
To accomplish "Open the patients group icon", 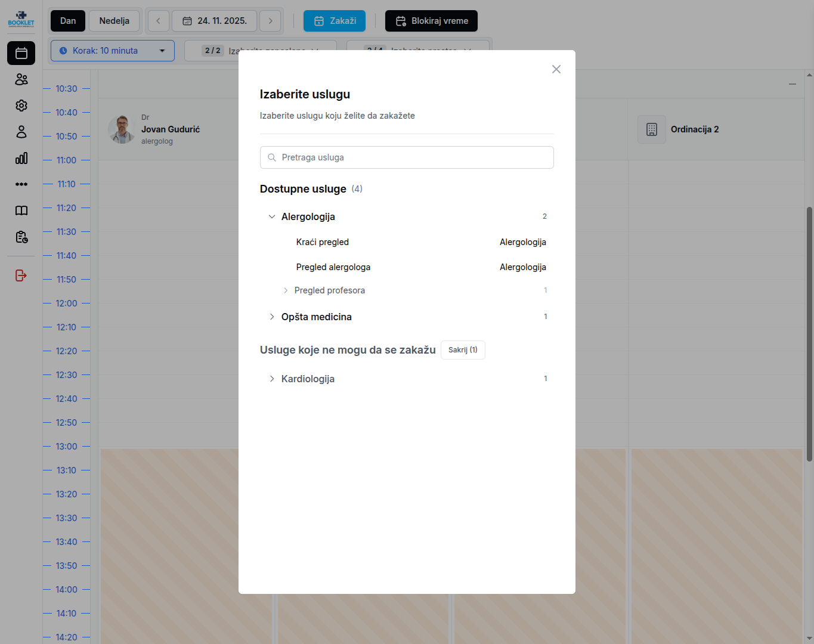I will (x=21, y=79).
